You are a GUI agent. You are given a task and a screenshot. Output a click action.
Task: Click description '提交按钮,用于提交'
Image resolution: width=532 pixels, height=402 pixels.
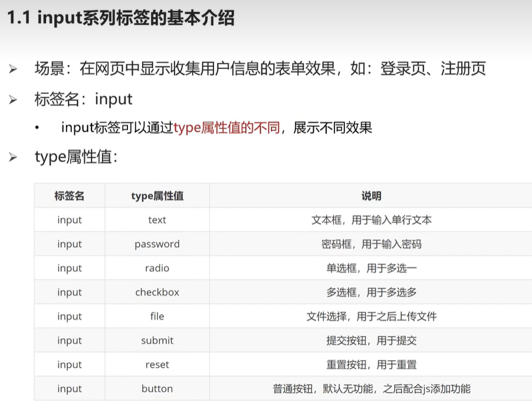372,341
